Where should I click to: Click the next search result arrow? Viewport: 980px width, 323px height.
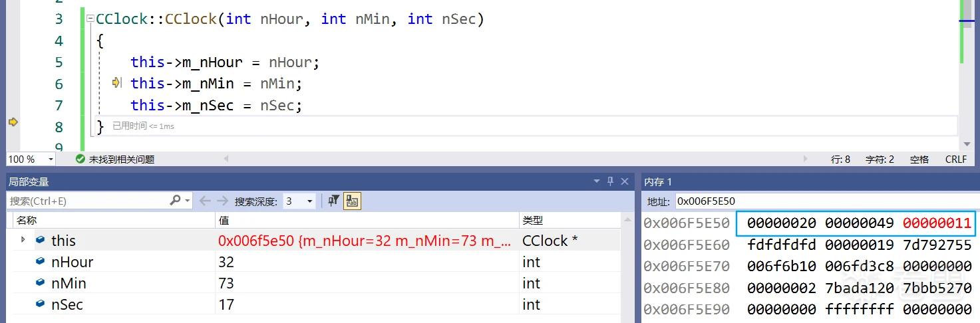tap(223, 201)
